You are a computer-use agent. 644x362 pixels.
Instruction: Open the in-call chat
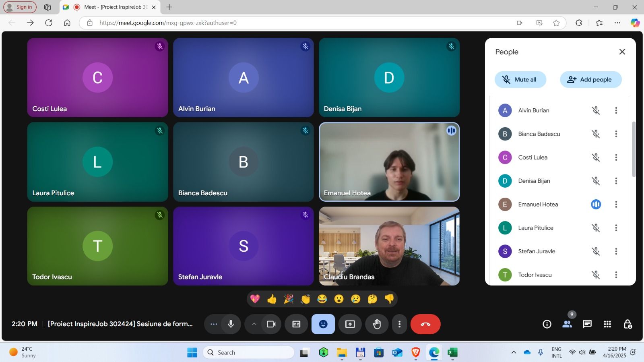[587, 324]
